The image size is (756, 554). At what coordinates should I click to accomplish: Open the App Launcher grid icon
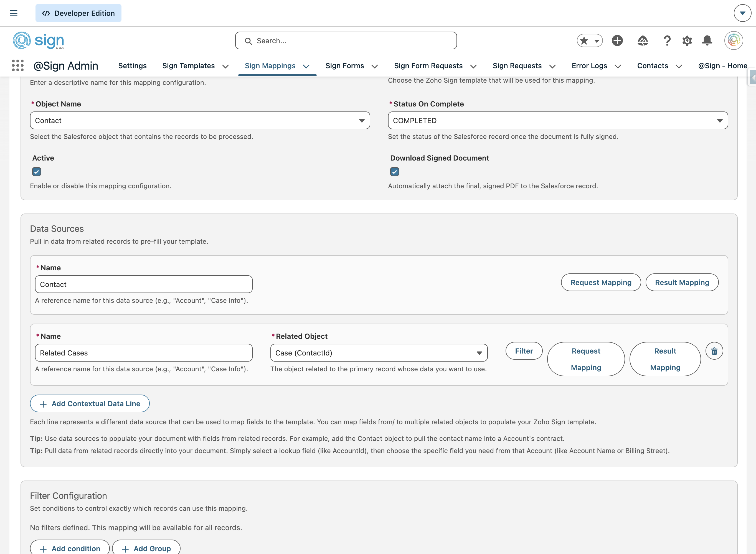tap(18, 66)
